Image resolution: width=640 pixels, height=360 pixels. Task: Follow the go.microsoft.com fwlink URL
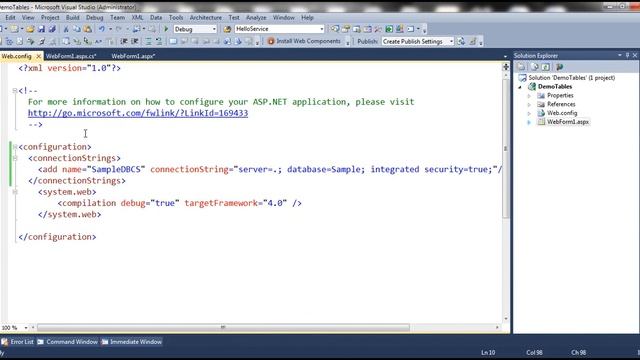(x=138, y=113)
